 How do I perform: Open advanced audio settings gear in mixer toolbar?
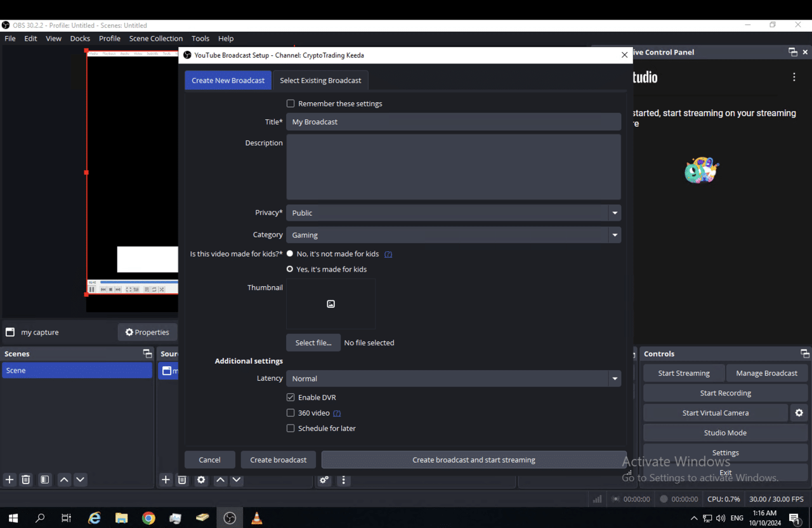pyautogui.click(x=324, y=480)
